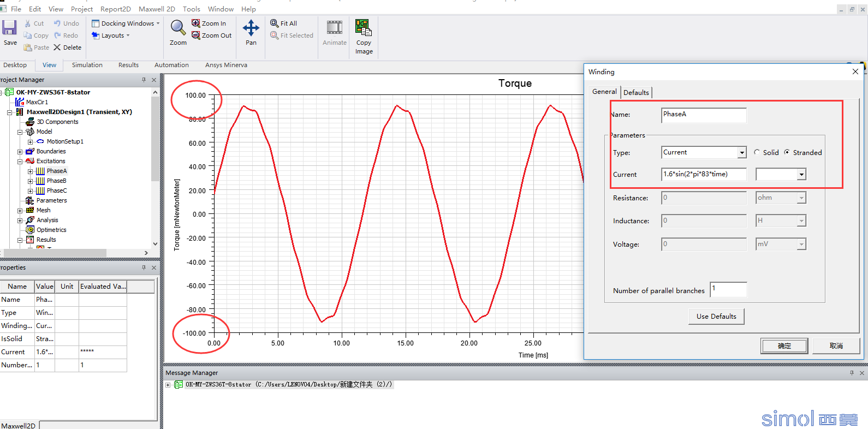Click the Animate filmstrip icon
Image resolution: width=868 pixels, height=429 pixels.
335,27
